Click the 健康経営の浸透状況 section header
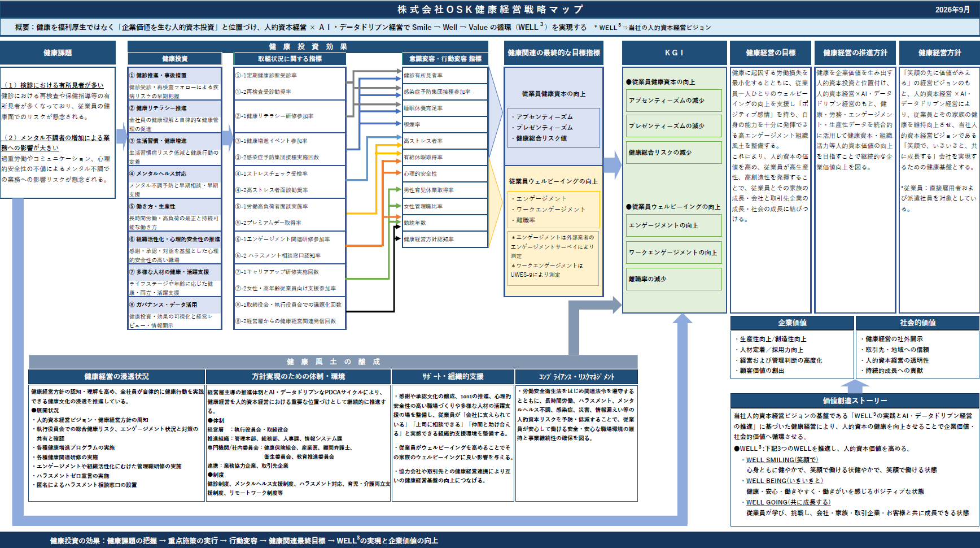This screenshot has height=548, width=980. pos(117,376)
